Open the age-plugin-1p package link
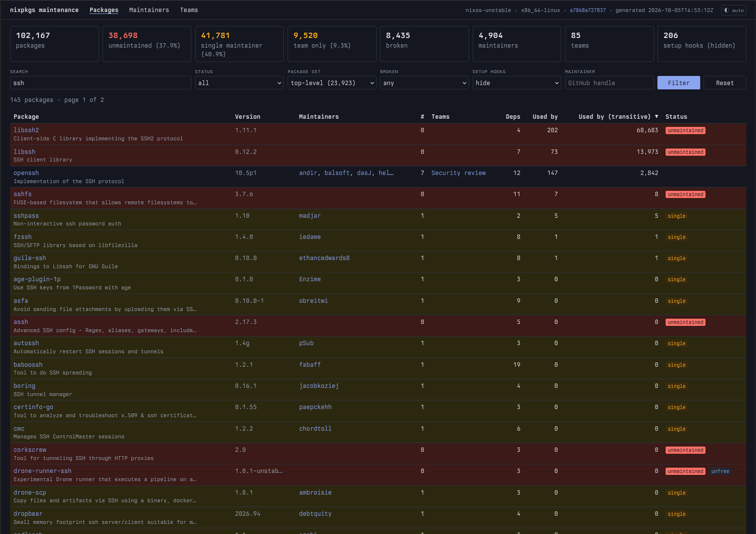This screenshot has width=756, height=534. pyautogui.click(x=37, y=279)
